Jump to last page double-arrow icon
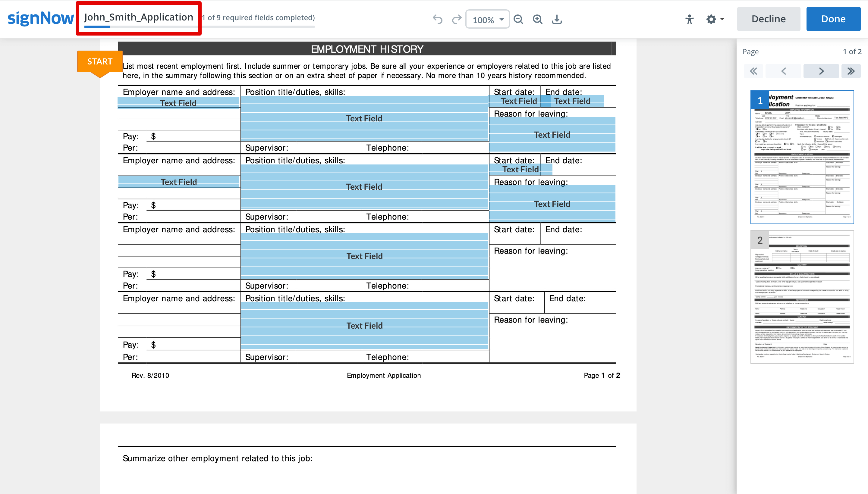This screenshot has width=868, height=494. tap(850, 71)
